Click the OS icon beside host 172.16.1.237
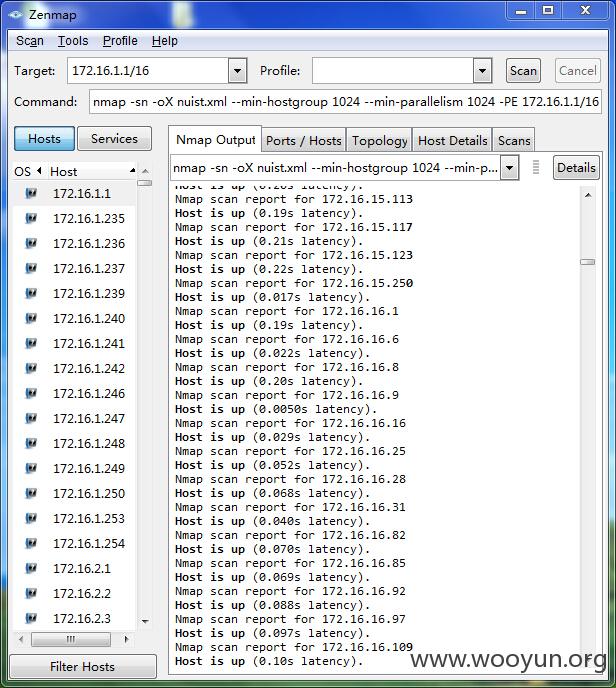 (x=31, y=268)
